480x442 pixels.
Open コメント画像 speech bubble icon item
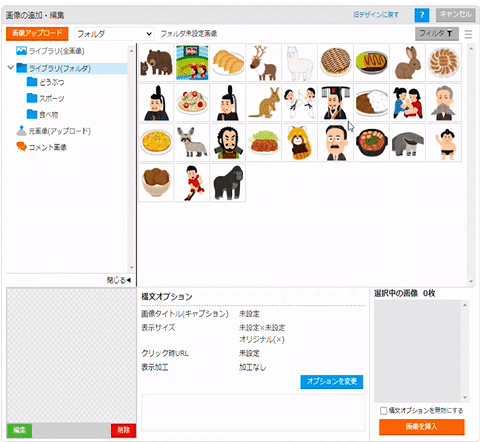pyautogui.click(x=21, y=147)
